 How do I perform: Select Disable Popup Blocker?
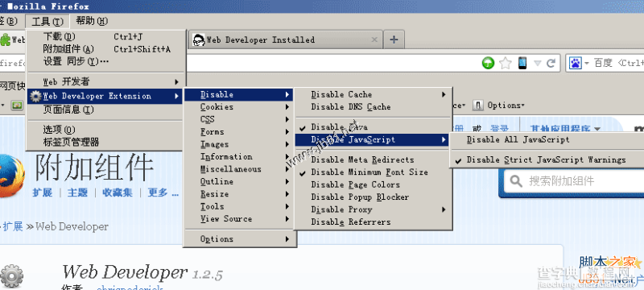click(372, 197)
